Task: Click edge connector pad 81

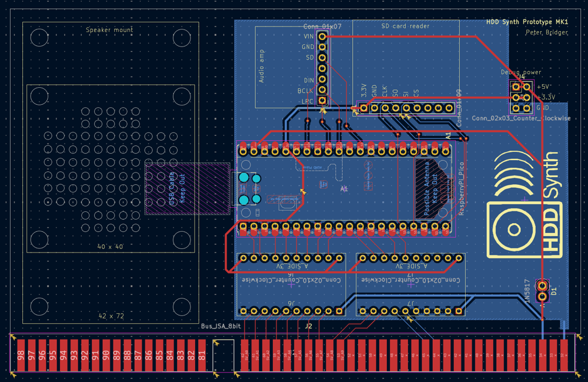Action: (202, 356)
